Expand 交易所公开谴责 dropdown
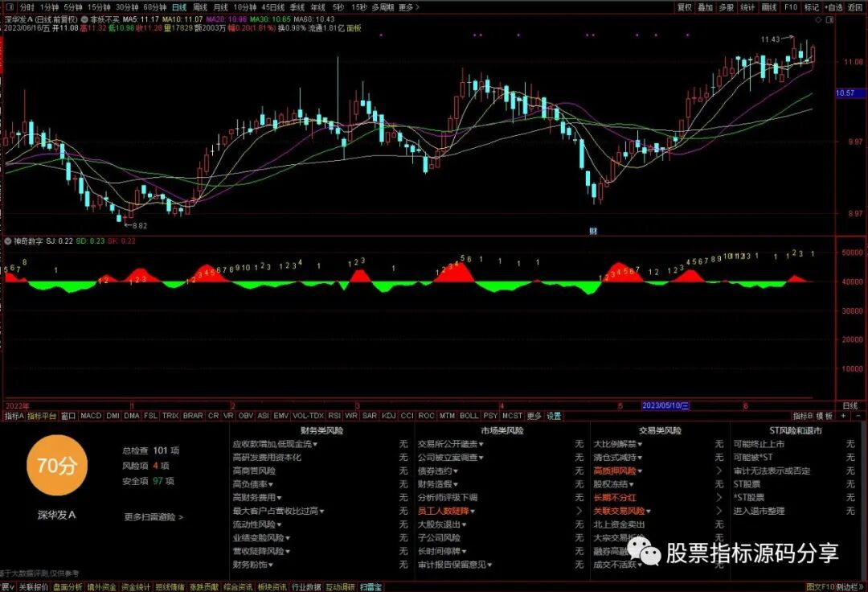Viewport: 868px width, 592px height. (481, 444)
